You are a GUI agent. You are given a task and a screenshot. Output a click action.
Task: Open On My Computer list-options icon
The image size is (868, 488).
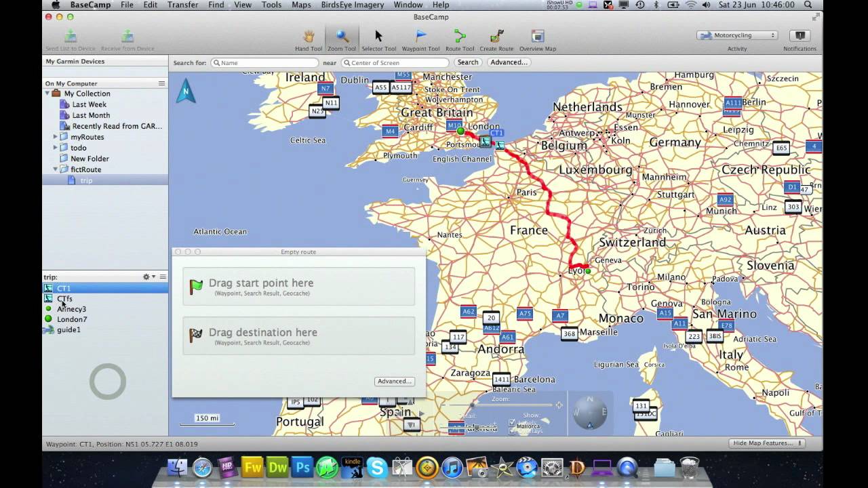(161, 83)
